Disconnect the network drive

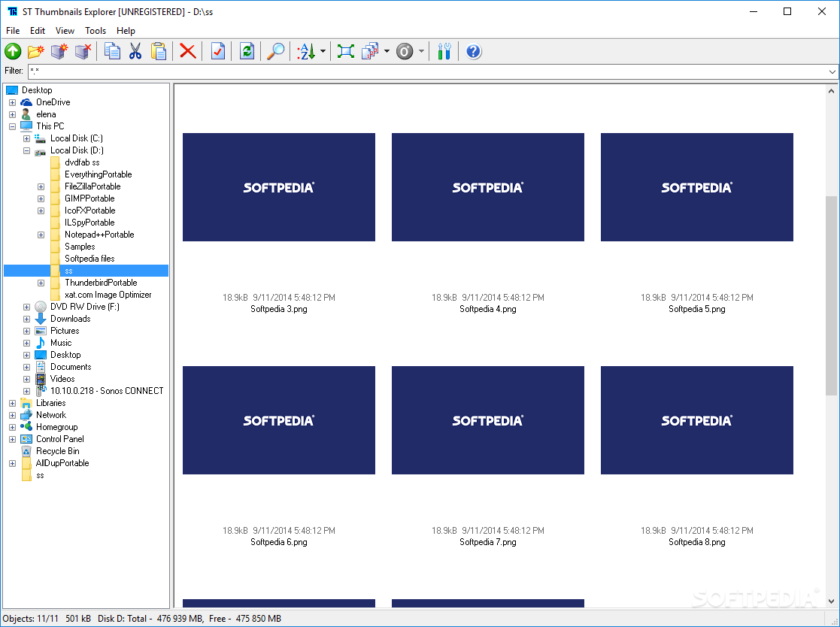83,51
